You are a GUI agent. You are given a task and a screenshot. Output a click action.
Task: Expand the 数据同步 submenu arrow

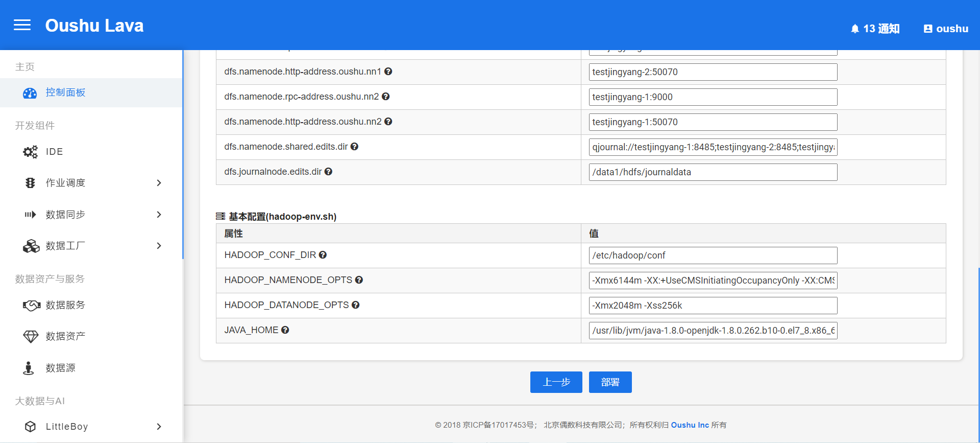click(x=159, y=215)
